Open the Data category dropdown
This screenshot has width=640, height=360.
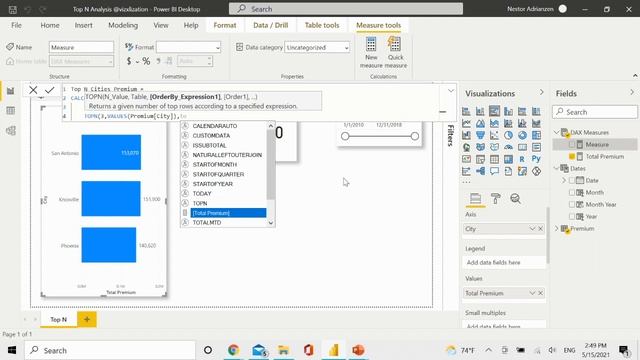click(317, 47)
